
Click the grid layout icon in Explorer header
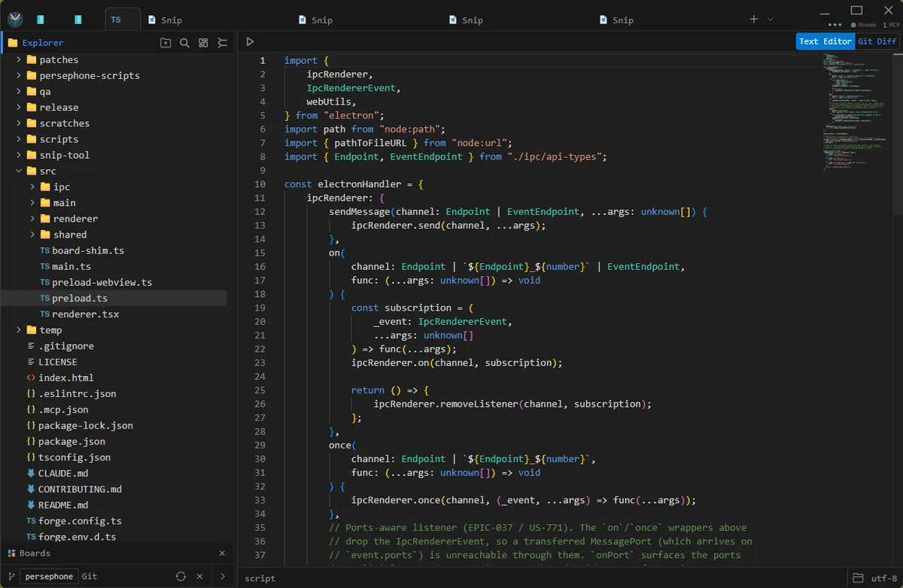203,43
